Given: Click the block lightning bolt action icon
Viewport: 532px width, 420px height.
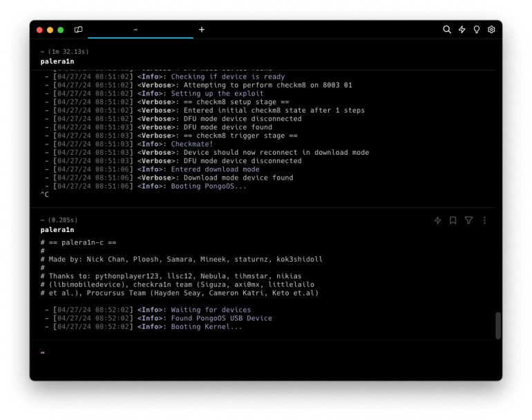Looking at the screenshot, I should (437, 220).
